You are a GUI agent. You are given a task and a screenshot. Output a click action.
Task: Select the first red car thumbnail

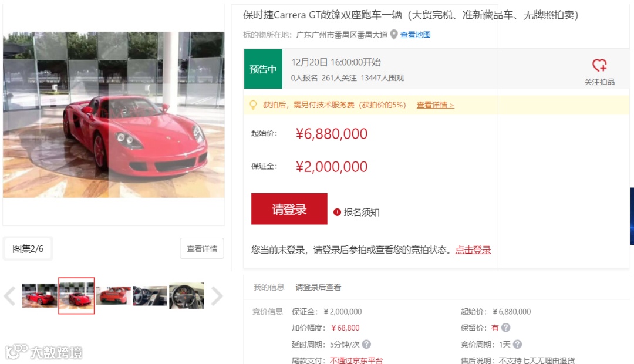tap(40, 296)
